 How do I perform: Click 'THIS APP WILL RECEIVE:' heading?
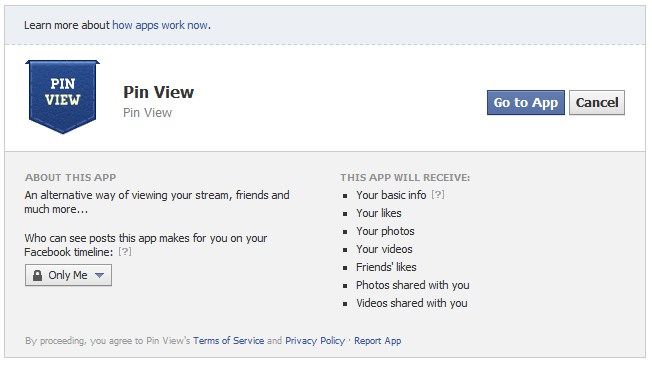point(405,178)
